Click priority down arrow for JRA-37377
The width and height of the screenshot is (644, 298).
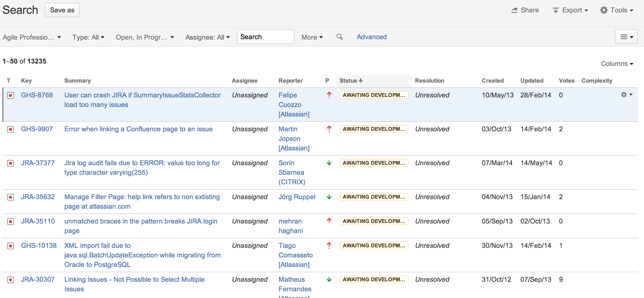tap(329, 163)
